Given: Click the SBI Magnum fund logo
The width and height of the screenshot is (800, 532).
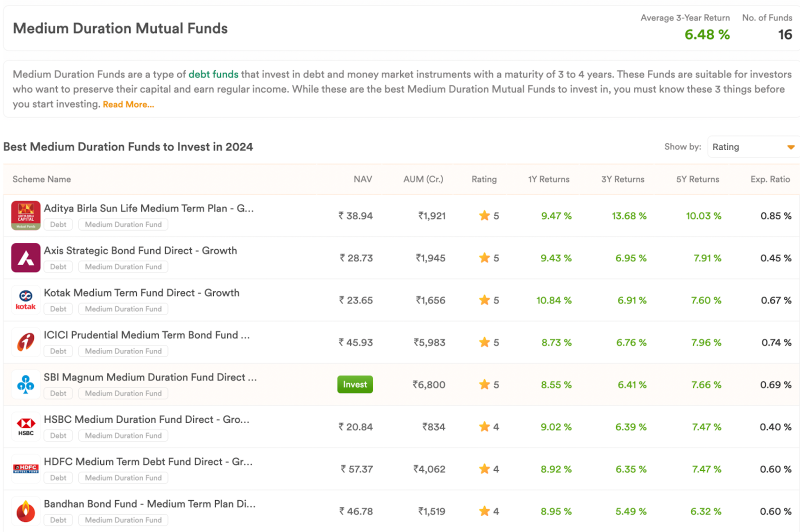Looking at the screenshot, I should pos(25,384).
